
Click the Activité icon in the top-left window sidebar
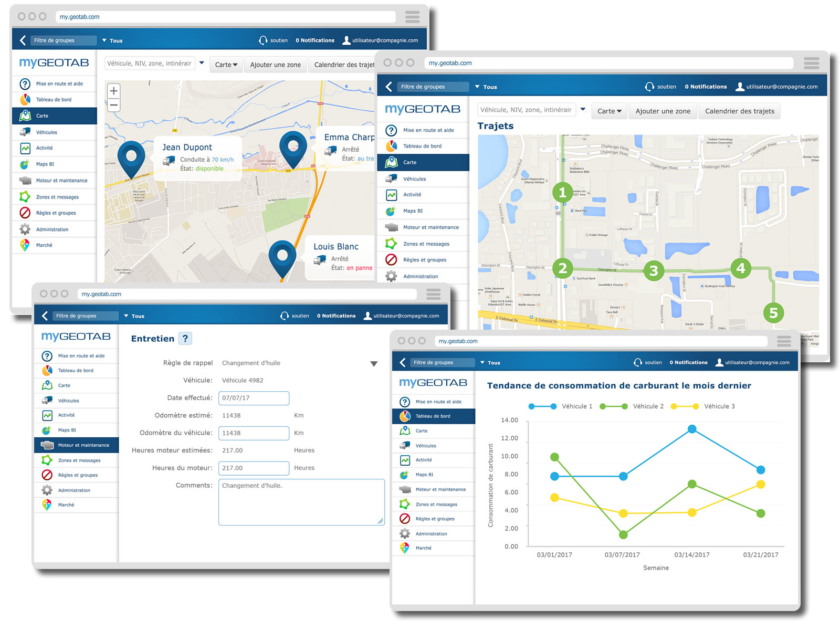[x=25, y=148]
